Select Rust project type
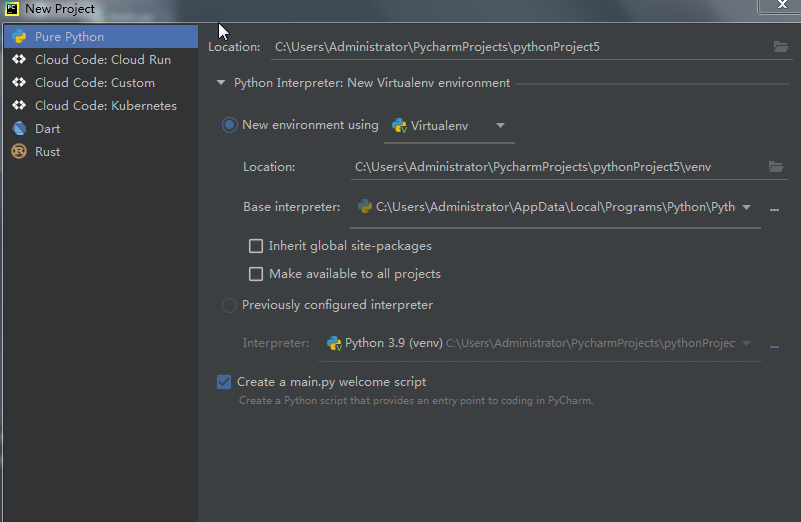Screen dimensions: 801x522 101,152
